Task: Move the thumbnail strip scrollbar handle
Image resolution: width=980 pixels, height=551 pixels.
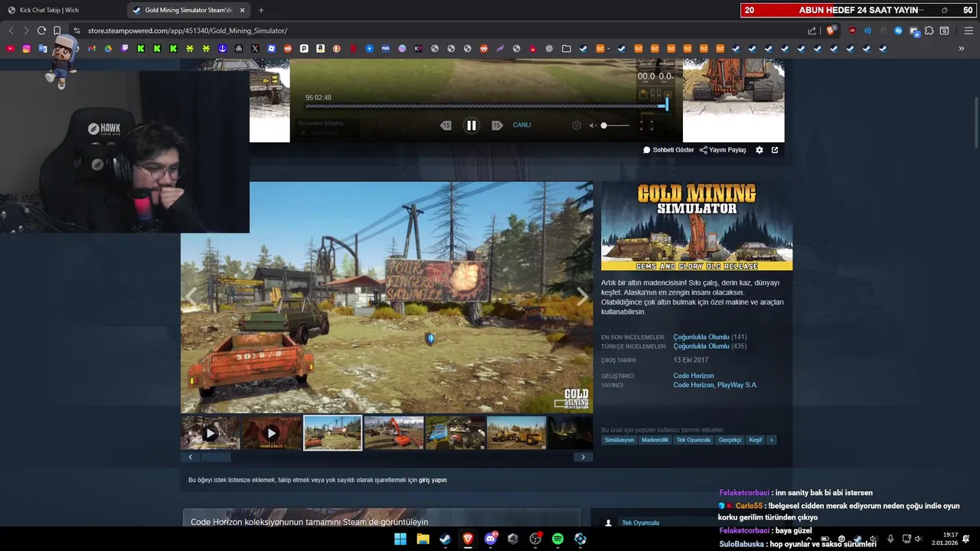Action: click(215, 457)
